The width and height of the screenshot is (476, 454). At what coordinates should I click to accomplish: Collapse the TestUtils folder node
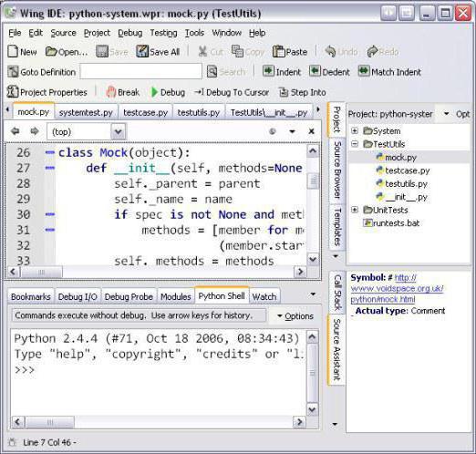[355, 144]
